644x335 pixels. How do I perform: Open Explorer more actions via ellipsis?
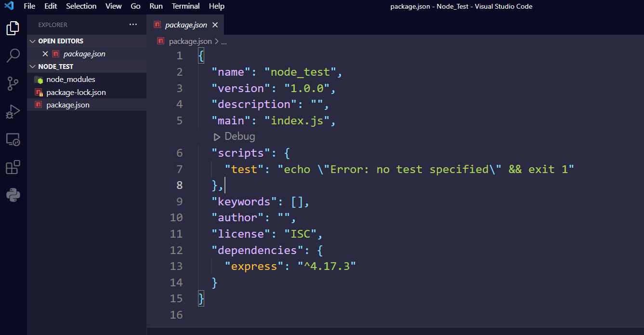[133, 24]
